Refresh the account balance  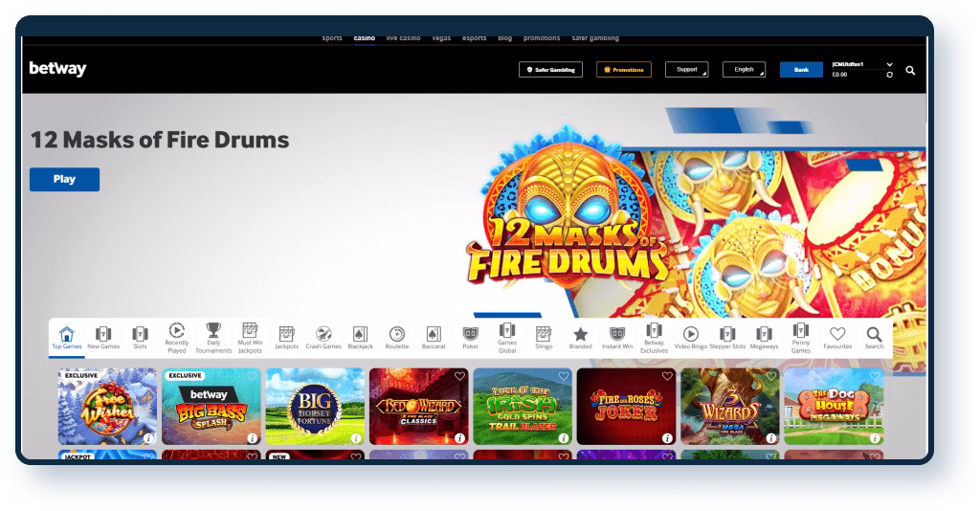point(889,75)
